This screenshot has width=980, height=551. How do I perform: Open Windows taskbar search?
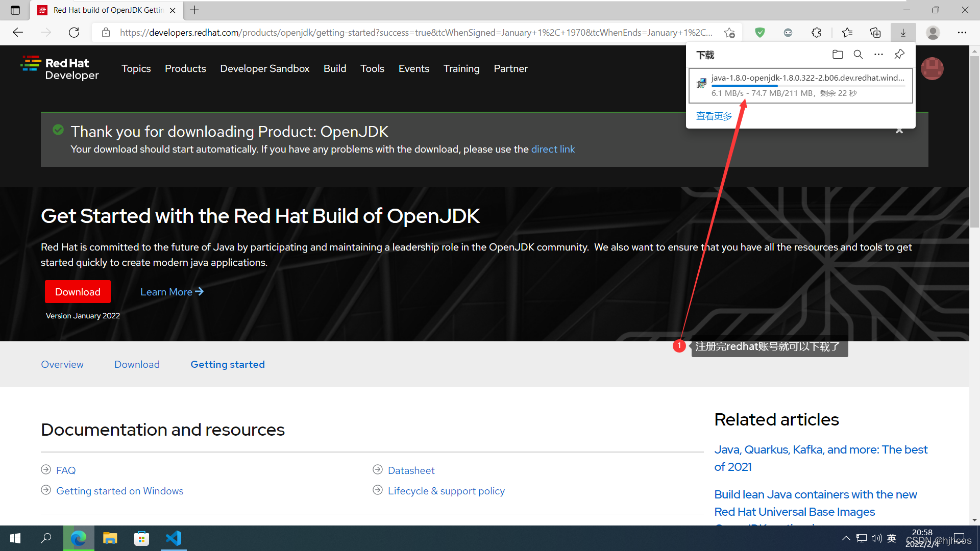46,538
